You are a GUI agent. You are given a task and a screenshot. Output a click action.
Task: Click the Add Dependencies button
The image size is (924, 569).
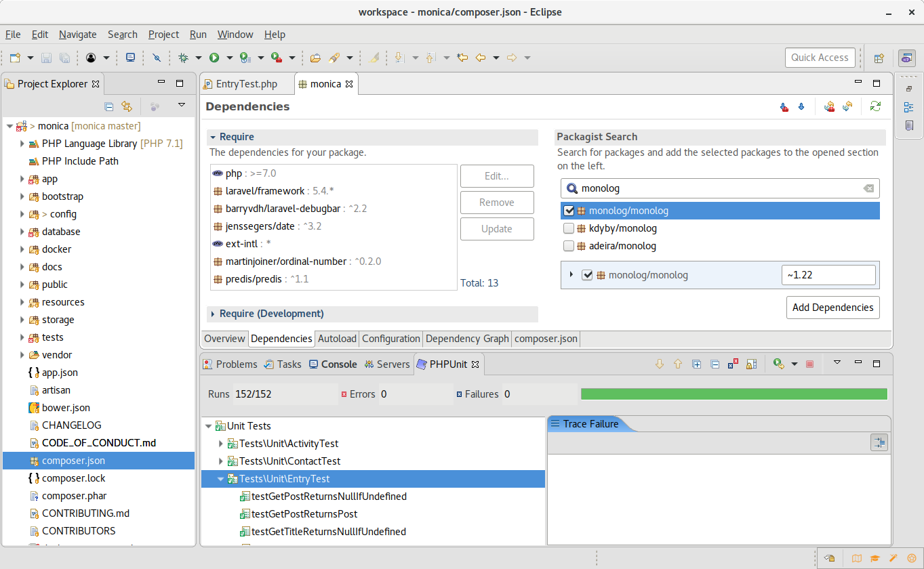coord(832,308)
